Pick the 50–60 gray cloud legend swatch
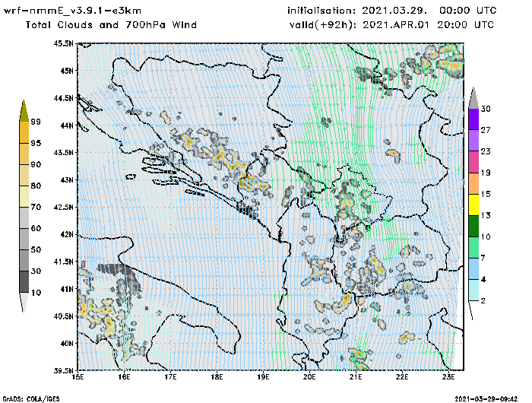Image resolution: width=532 pixels, height=403 pixels. 24,240
